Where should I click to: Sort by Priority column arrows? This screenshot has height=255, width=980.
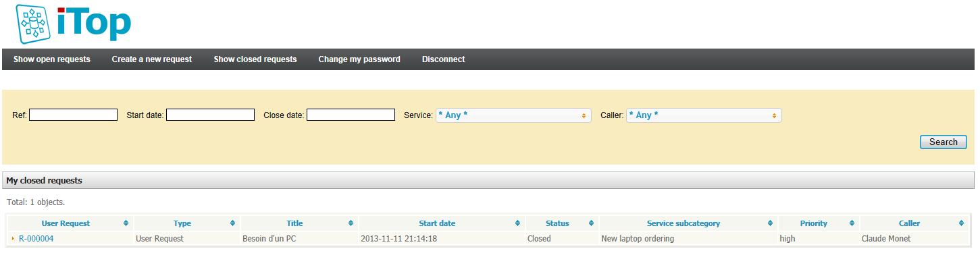click(x=852, y=223)
